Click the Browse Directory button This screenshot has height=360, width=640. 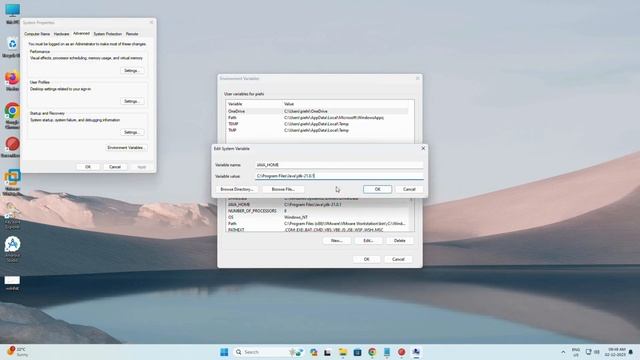point(236,189)
